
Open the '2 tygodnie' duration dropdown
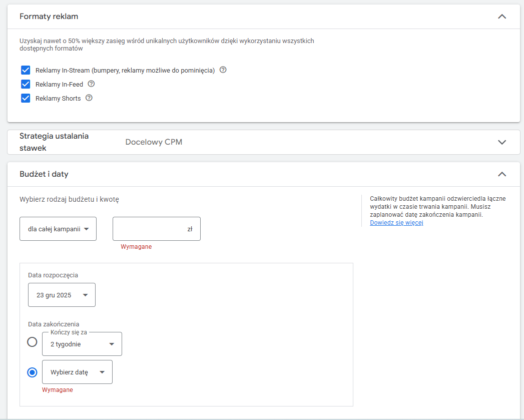tap(82, 344)
